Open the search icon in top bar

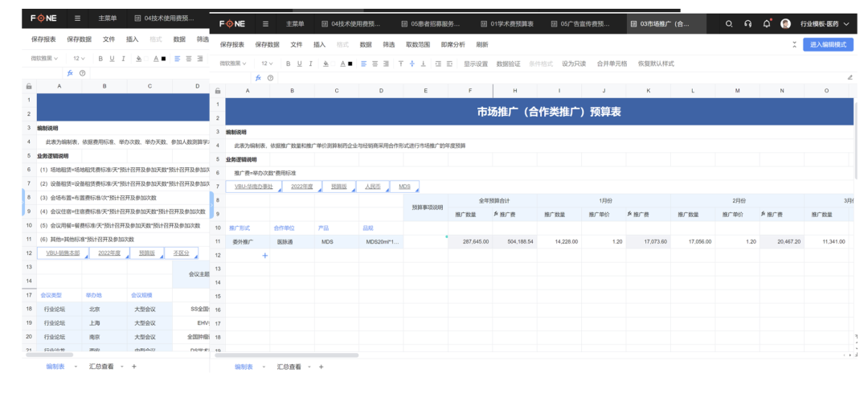pyautogui.click(x=729, y=24)
